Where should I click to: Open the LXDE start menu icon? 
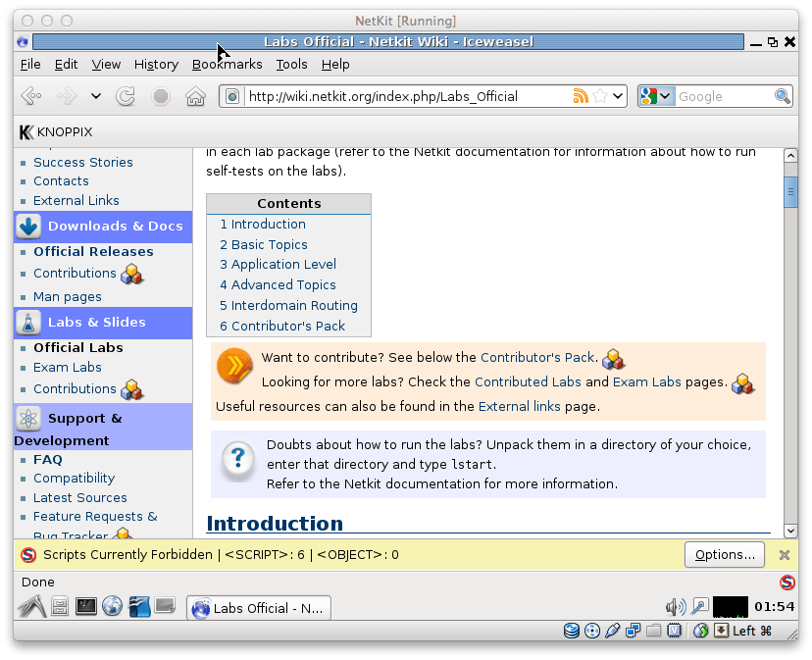coord(32,606)
